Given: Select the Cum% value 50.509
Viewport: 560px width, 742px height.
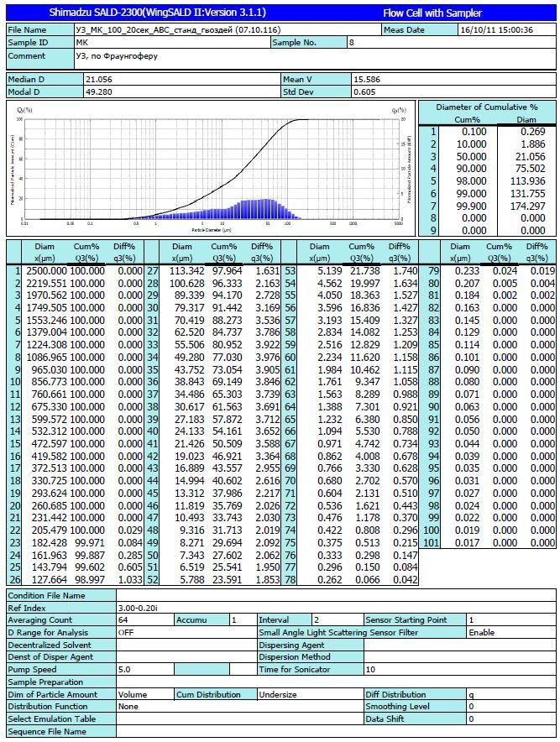Looking at the screenshot, I should 227,444.
